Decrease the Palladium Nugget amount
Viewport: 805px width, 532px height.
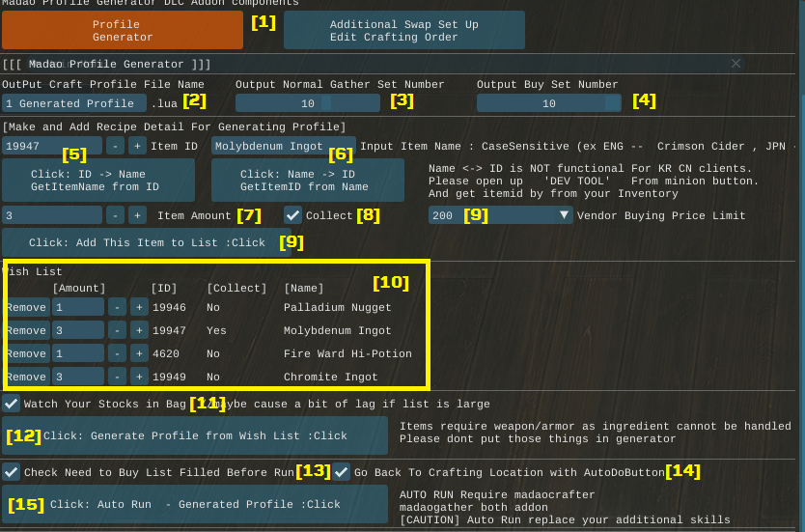point(117,307)
